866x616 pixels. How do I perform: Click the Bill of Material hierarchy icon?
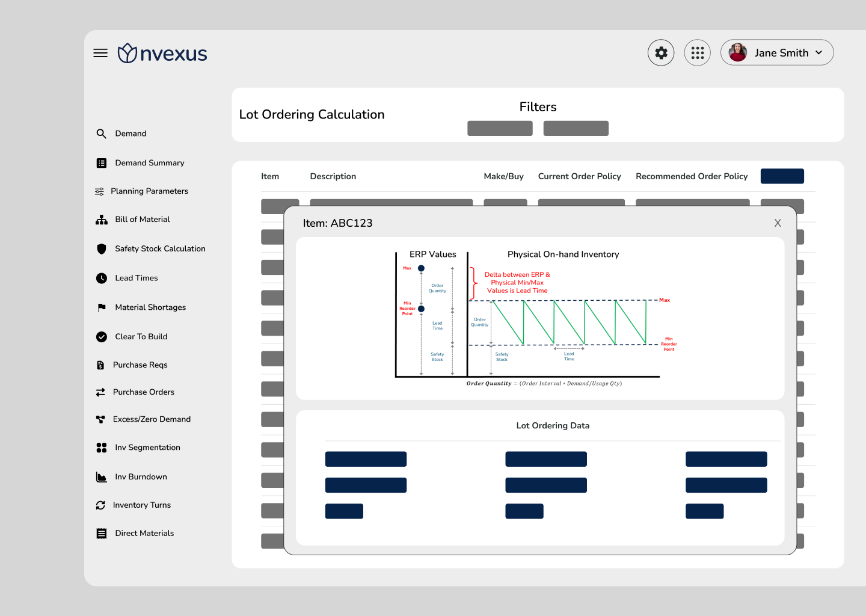tap(102, 220)
